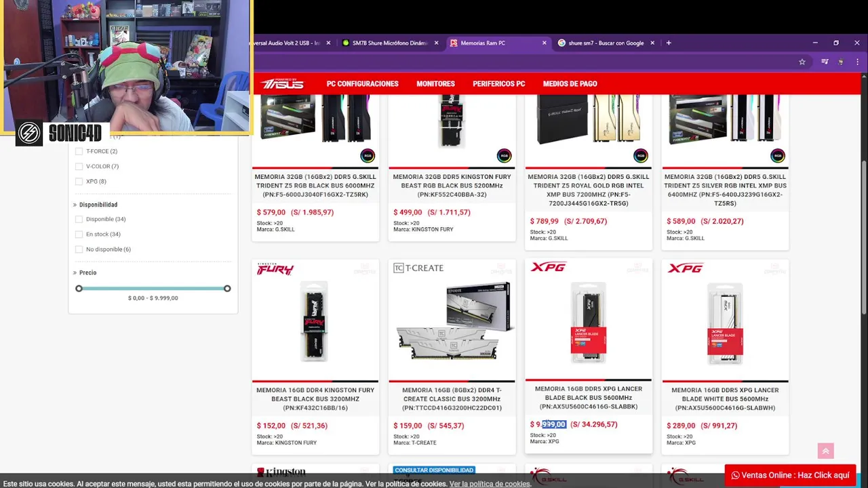868x488 pixels.
Task: Check the No disponible (6) filter
Action: tap(79, 249)
